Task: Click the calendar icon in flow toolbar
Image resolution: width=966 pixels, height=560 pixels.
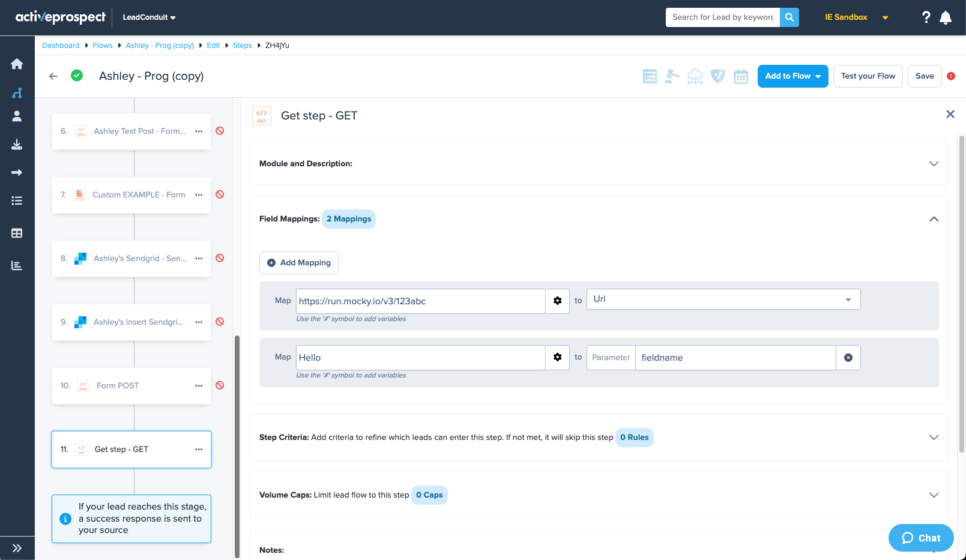Action: 741,76
